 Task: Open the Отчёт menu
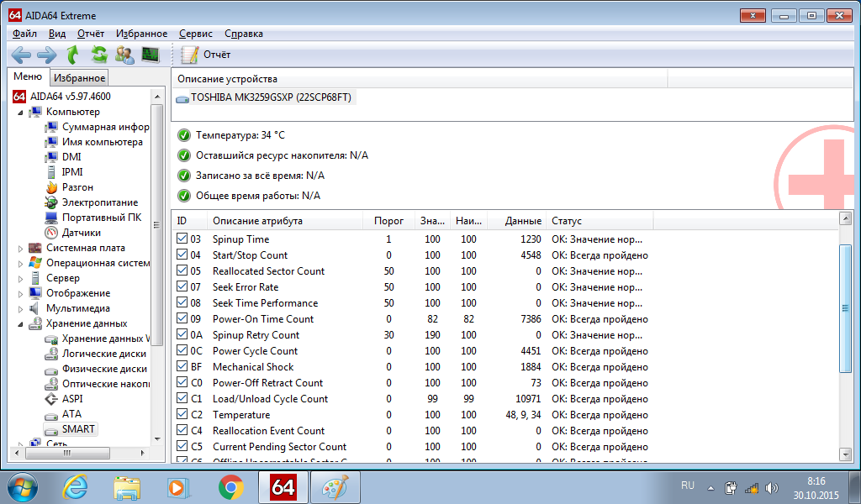click(x=91, y=34)
